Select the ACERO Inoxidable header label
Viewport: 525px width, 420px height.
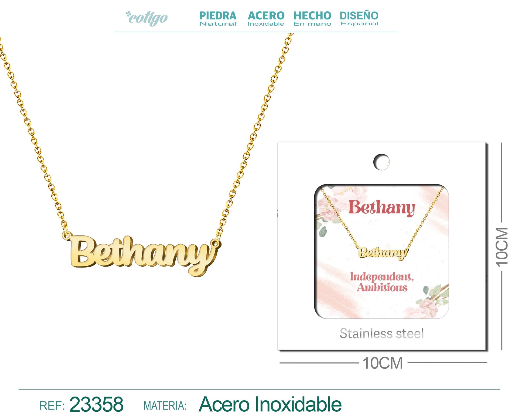[x=266, y=18]
